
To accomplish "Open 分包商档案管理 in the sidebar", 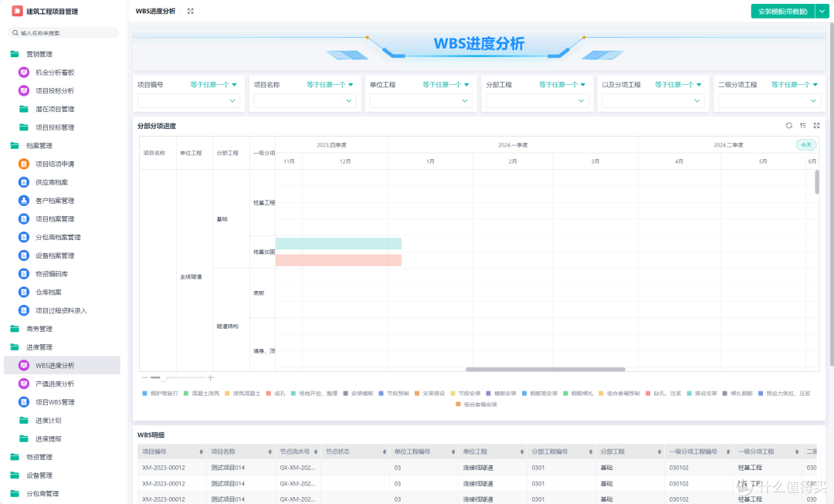I will point(58,237).
